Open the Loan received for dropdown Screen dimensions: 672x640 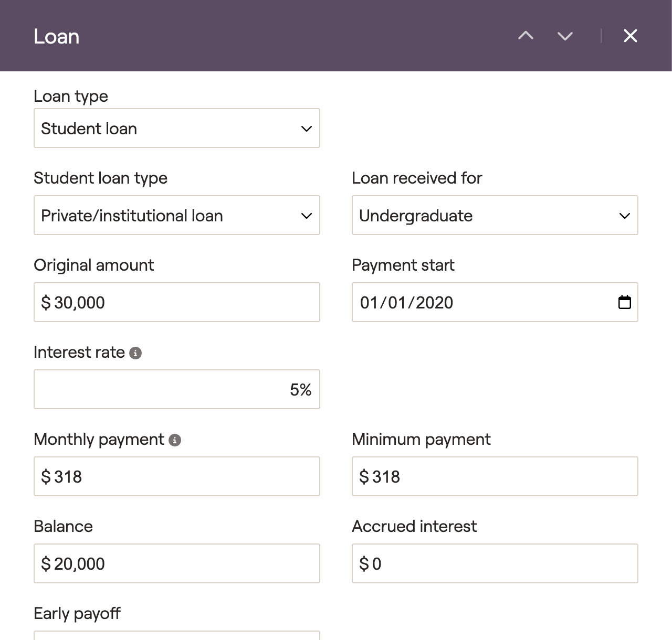pyautogui.click(x=495, y=215)
